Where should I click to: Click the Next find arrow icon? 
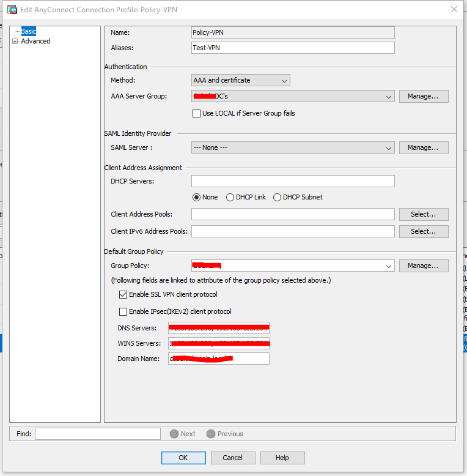(174, 434)
